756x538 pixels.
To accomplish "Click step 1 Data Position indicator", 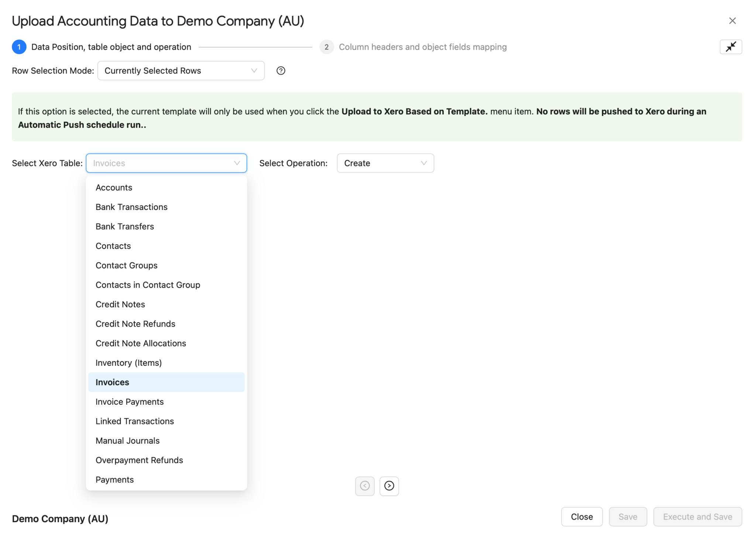I will pos(102,47).
